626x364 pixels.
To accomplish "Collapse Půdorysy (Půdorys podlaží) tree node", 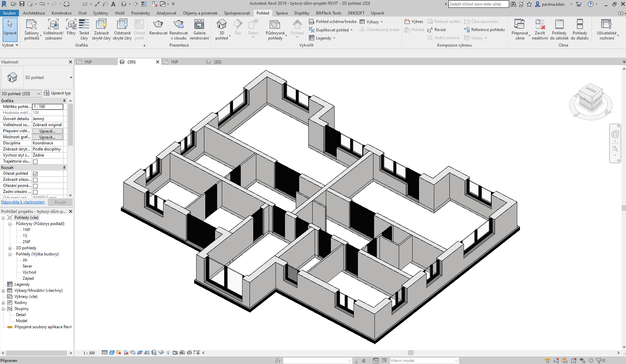I will click(x=10, y=224).
